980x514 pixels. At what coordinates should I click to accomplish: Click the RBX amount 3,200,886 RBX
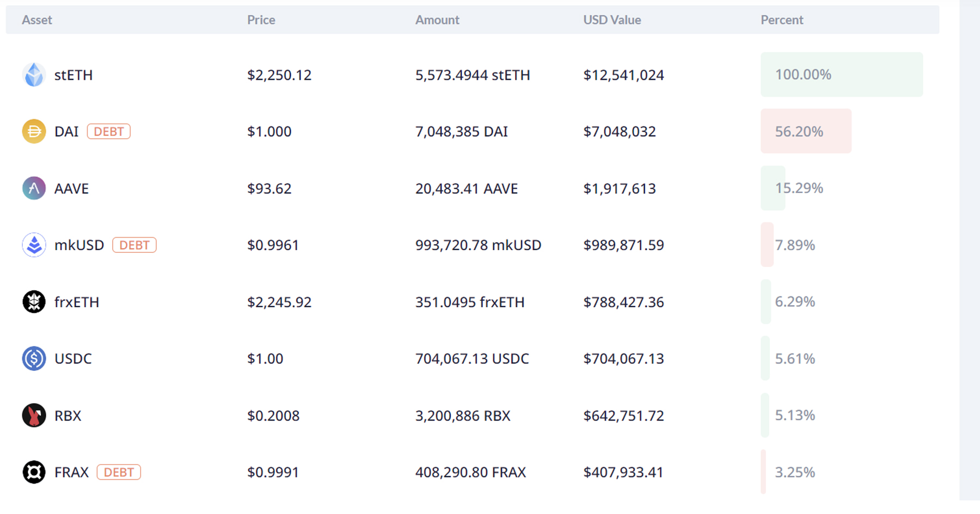pyautogui.click(x=463, y=416)
